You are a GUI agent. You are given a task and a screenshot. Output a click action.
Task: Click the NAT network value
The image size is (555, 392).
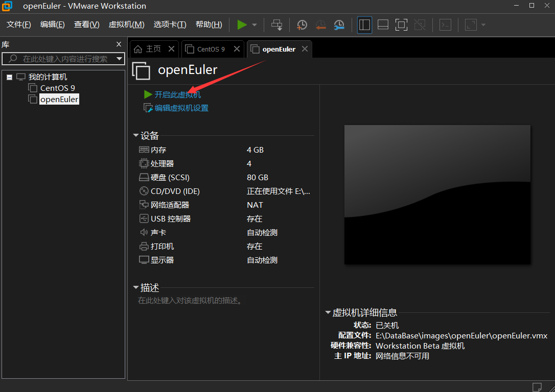[255, 205]
